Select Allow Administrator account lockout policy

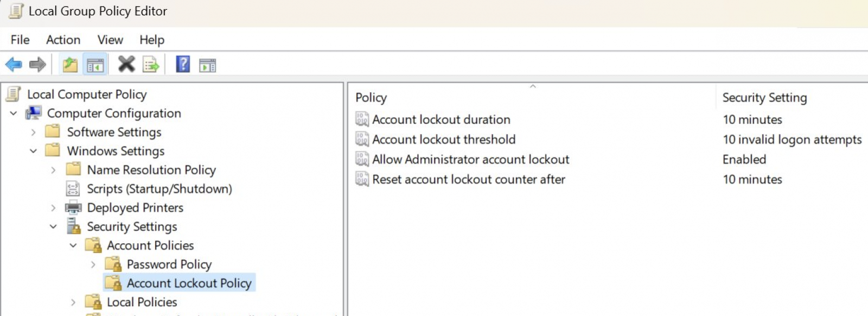coord(470,160)
